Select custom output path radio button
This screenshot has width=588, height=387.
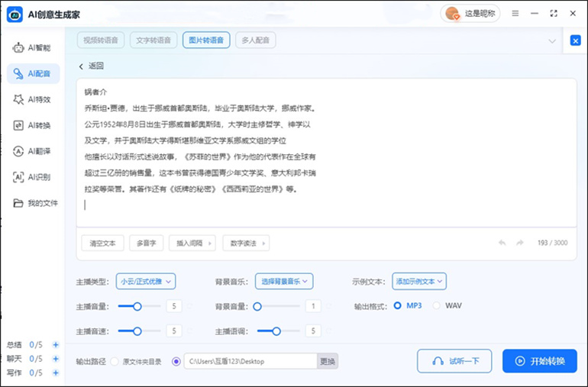click(176, 362)
